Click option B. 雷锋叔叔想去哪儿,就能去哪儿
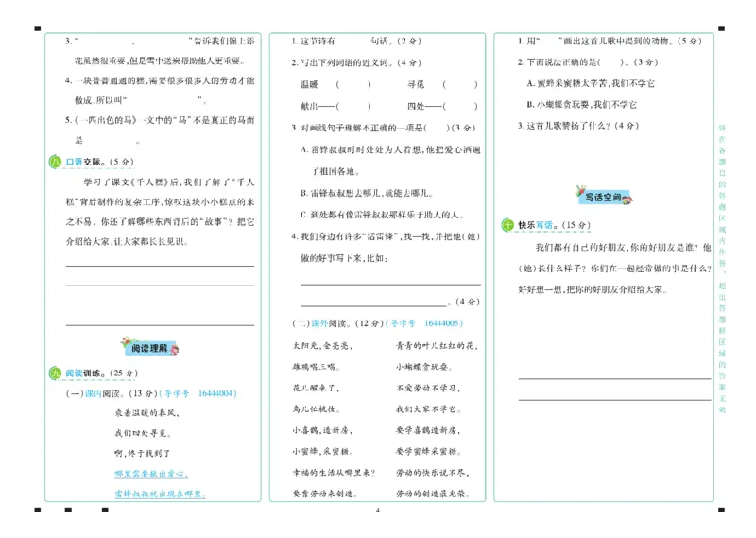 tap(367, 193)
